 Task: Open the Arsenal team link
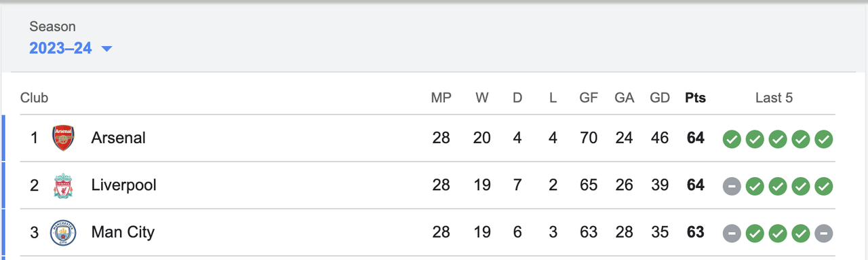coord(119,138)
